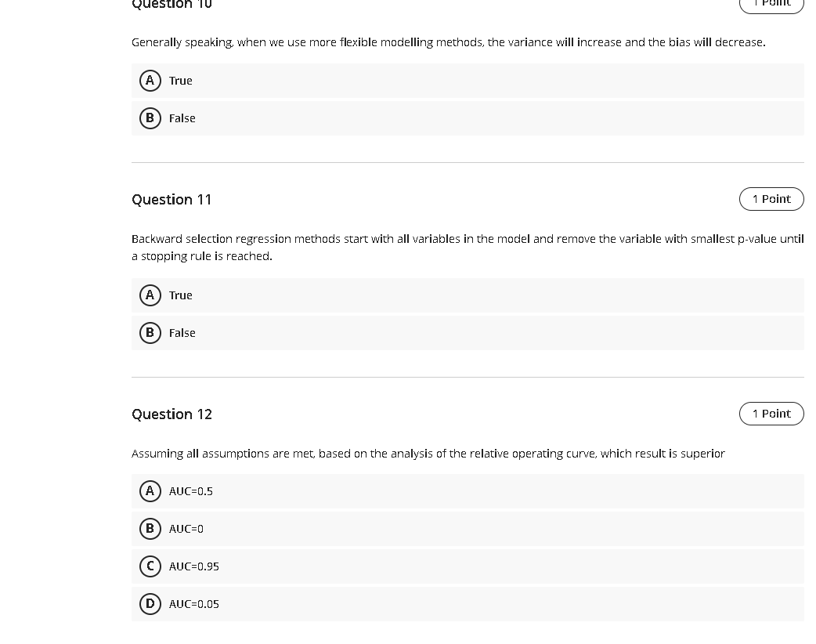Screen dimensions: 816x644
Task: Click the circled B icon beside Question 10 False
Action: 150,118
